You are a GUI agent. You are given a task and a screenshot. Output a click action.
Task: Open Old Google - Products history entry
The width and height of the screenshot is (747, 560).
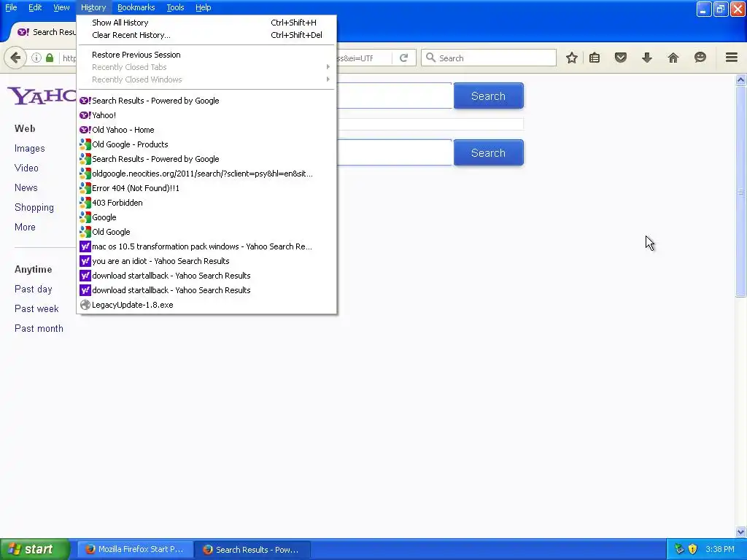tap(206, 144)
